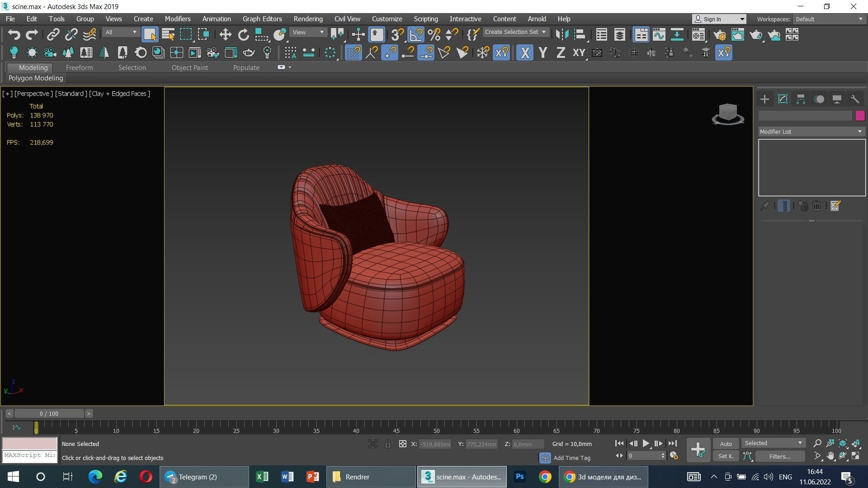868x488 pixels.
Task: Activate the Select Object tool
Action: pyautogui.click(x=150, y=35)
